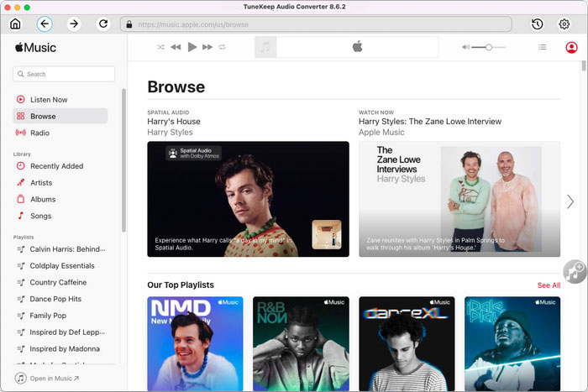Open Harry Styles: The Zane Lowe Interview title
588x392 pixels.
[x=430, y=122]
